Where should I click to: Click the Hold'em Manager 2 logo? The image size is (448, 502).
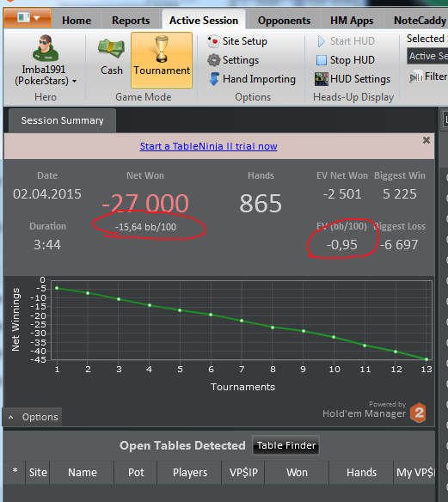click(418, 413)
